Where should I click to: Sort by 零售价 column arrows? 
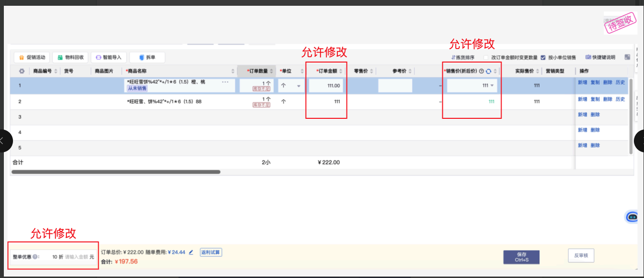pos(372,71)
